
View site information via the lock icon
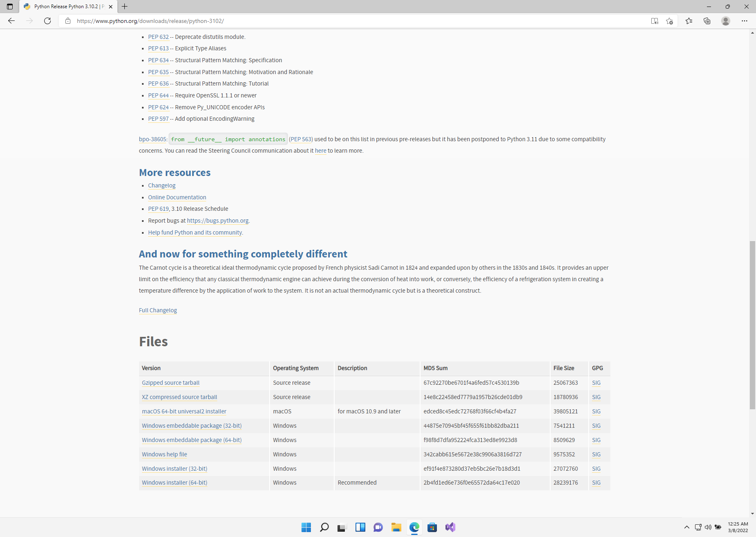[x=68, y=21]
